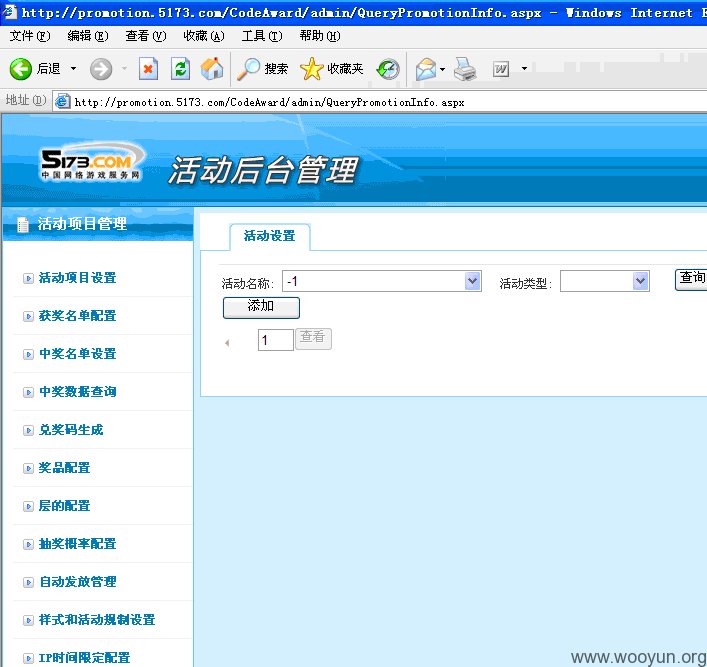Click the page icon in address bar

point(63,101)
